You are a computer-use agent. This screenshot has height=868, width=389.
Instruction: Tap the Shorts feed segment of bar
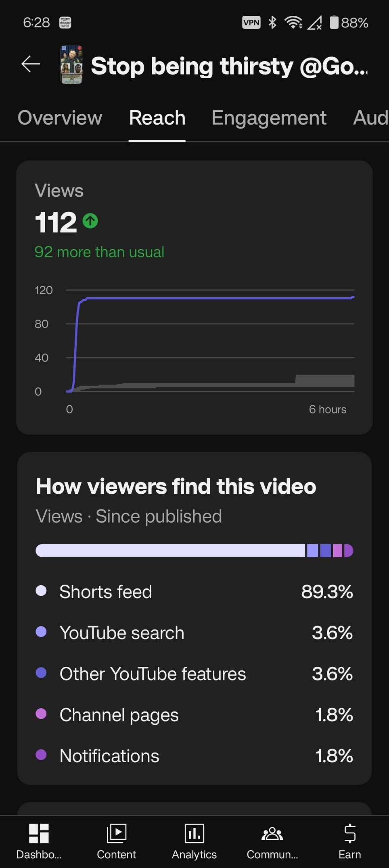169,551
